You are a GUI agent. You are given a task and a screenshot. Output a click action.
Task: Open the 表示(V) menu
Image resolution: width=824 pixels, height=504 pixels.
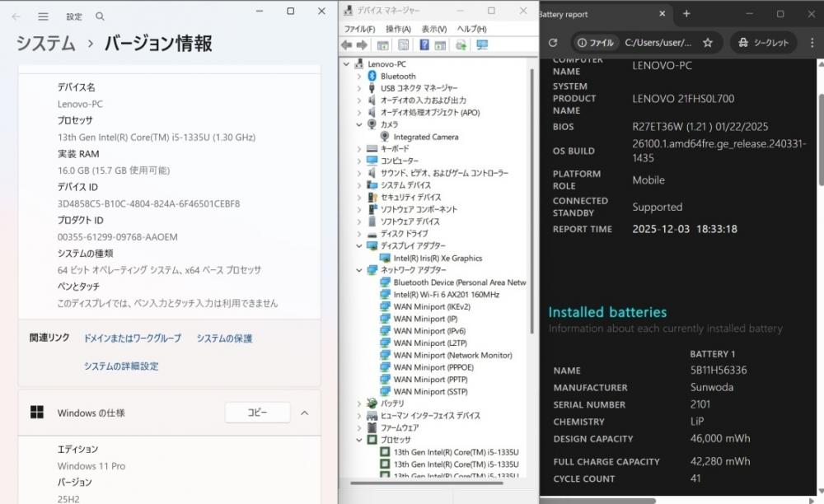point(433,29)
